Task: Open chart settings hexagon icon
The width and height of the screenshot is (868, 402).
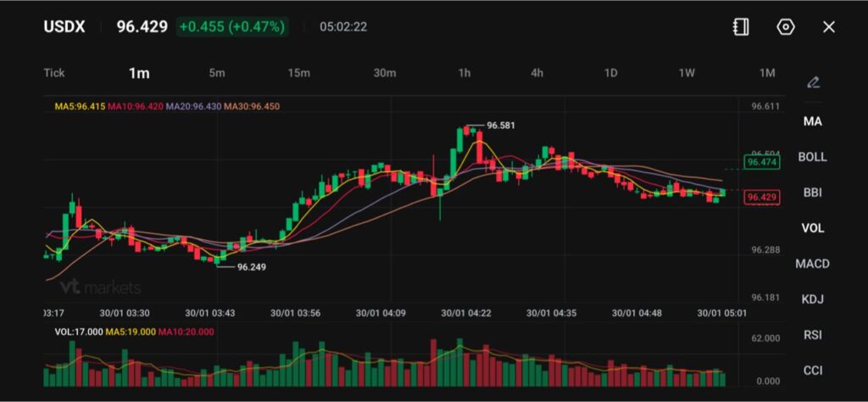Action: click(x=786, y=27)
